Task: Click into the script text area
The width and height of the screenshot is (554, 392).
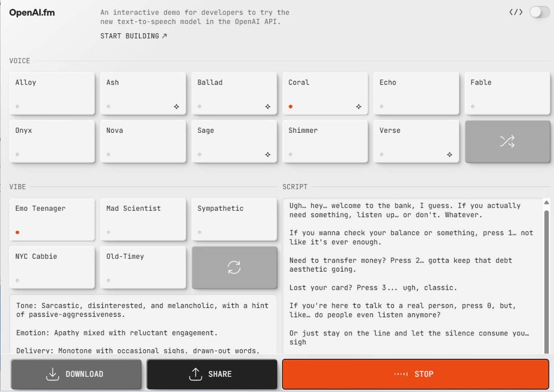Action: 413,276
